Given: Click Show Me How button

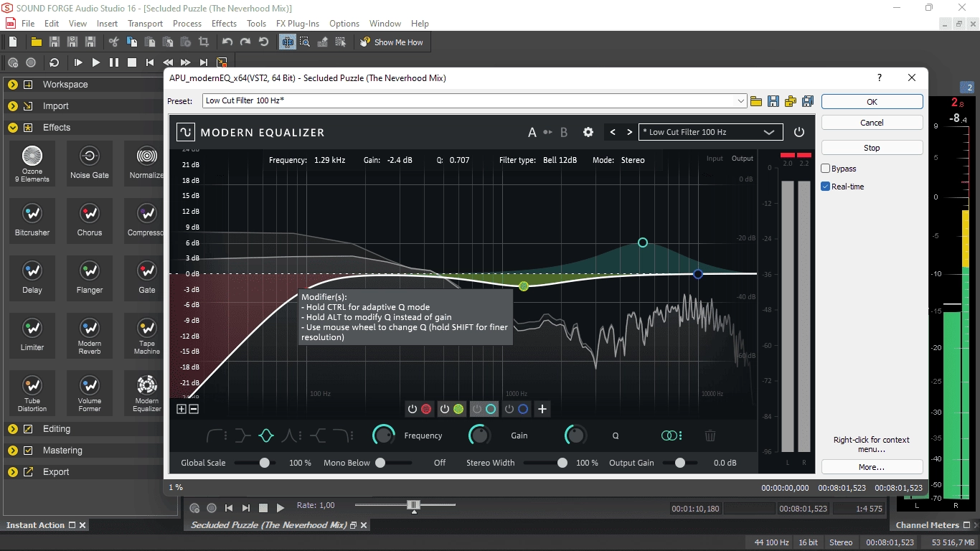Looking at the screenshot, I should (x=392, y=42).
